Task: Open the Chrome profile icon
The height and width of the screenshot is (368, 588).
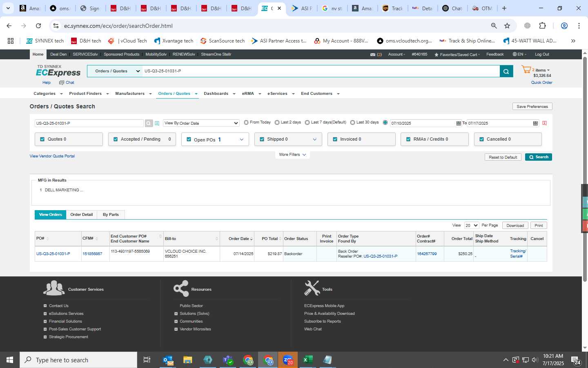Action: [x=564, y=26]
